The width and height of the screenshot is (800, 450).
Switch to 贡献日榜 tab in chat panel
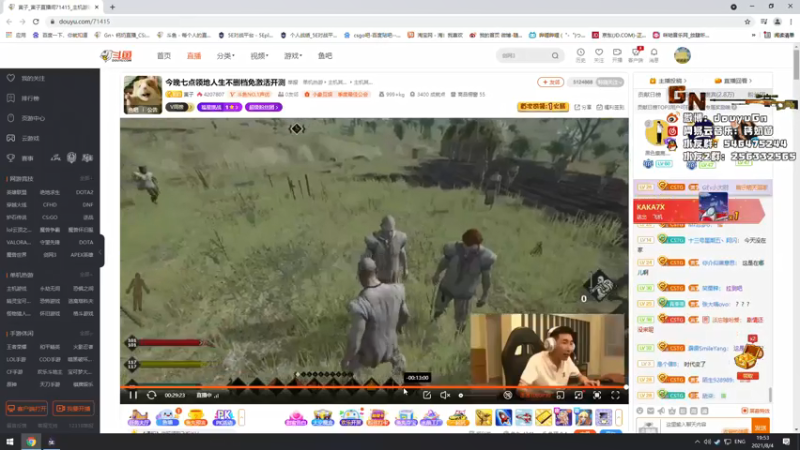649,94
